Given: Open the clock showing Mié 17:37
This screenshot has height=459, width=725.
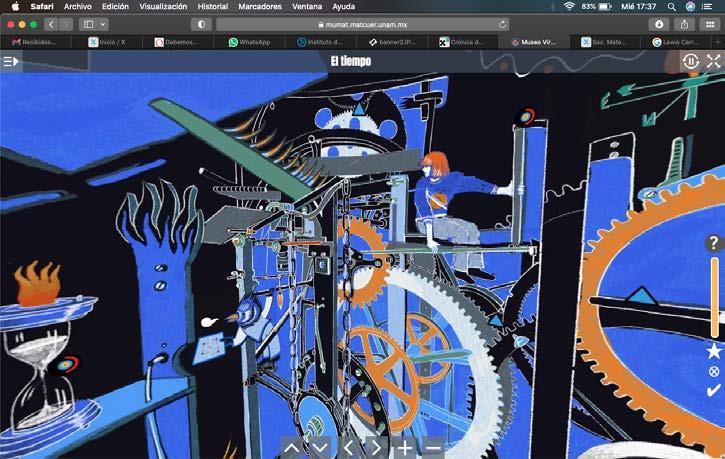Looking at the screenshot, I should (639, 6).
